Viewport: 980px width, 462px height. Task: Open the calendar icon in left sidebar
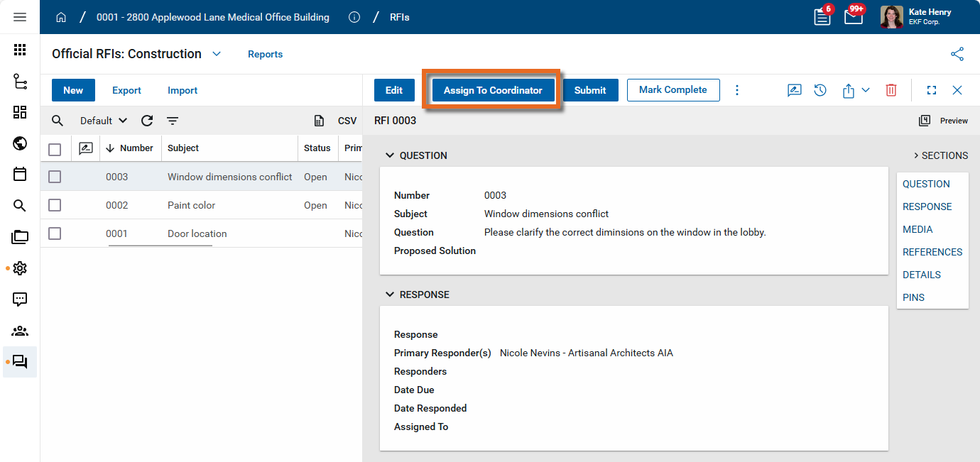[20, 174]
